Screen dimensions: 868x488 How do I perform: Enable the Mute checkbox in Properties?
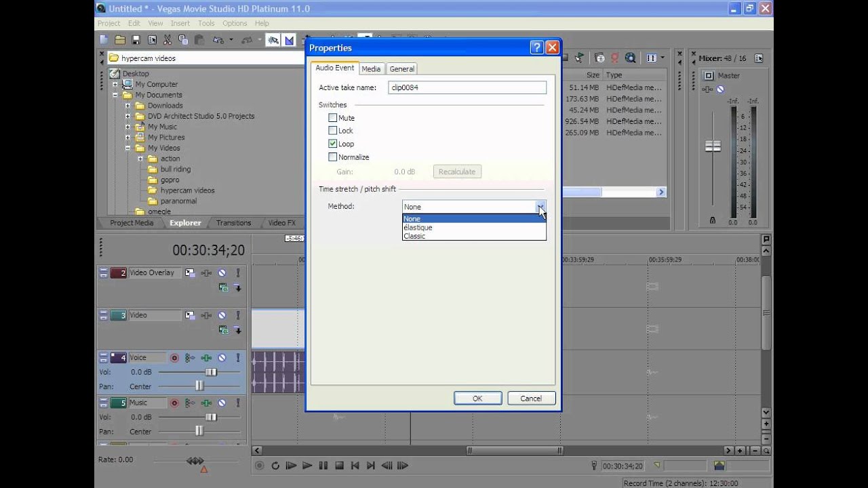[332, 118]
